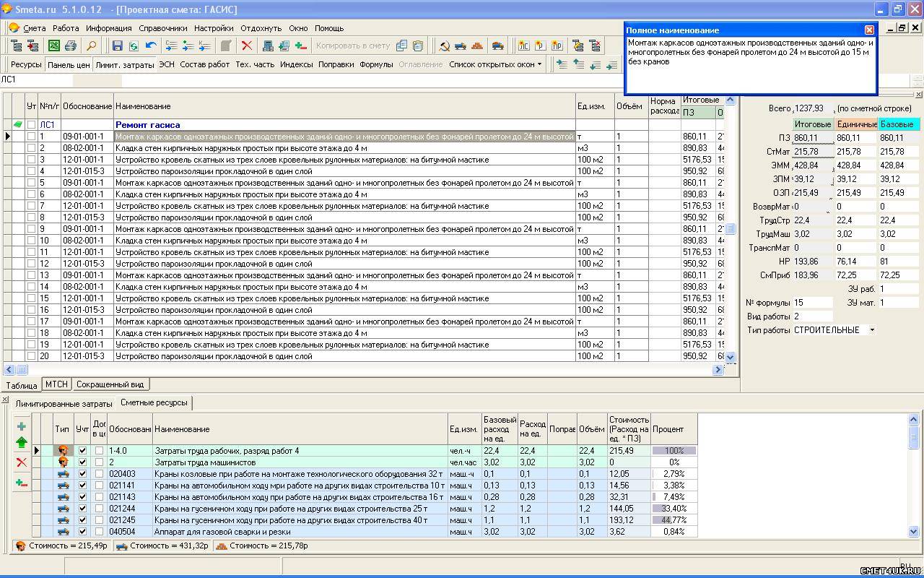Image resolution: width=924 pixels, height=578 pixels.
Task: Uncheck the 'Учт' checkbox for resource 020403
Action: [82, 474]
